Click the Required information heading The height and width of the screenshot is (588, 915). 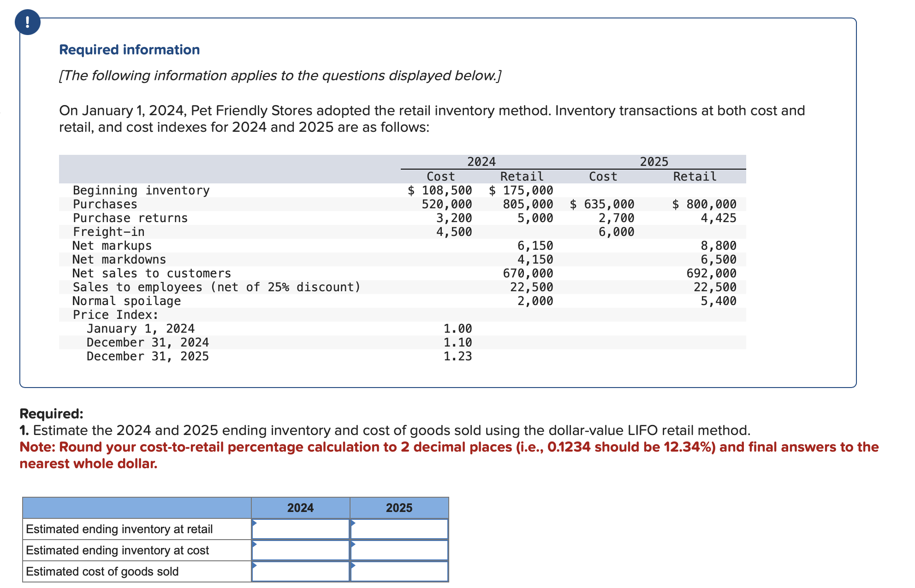[129, 49]
